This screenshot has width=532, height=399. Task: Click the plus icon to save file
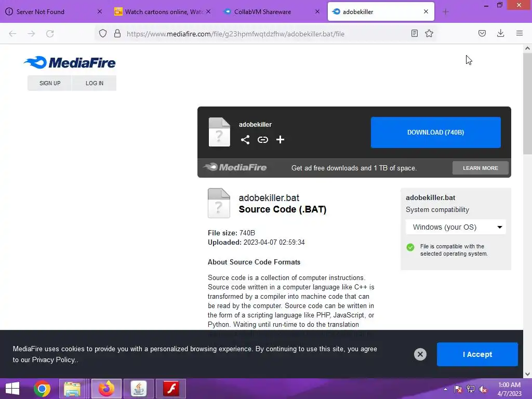280,140
